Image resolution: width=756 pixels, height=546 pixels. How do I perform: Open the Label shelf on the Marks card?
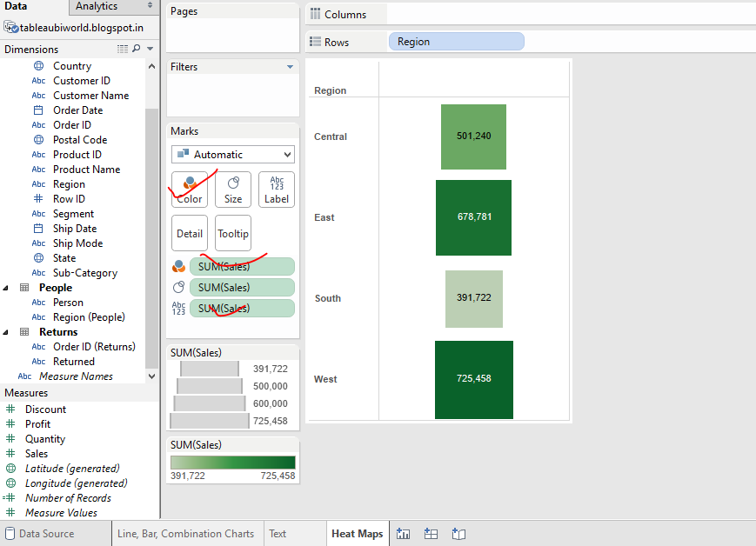point(276,190)
